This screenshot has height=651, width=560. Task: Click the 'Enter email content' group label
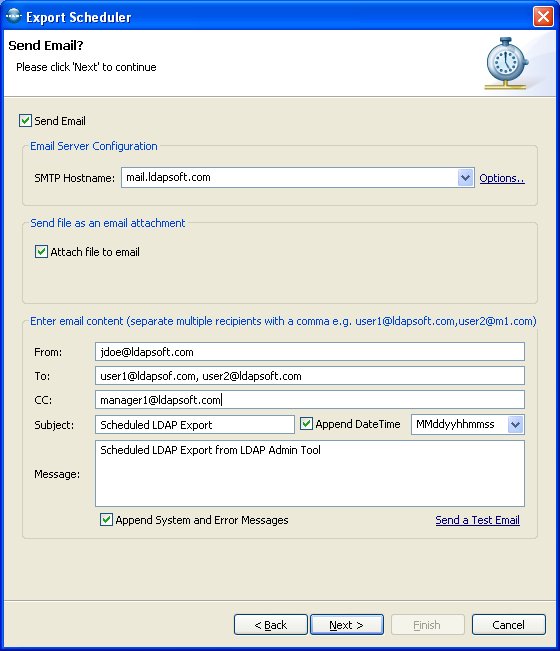[x=283, y=321]
